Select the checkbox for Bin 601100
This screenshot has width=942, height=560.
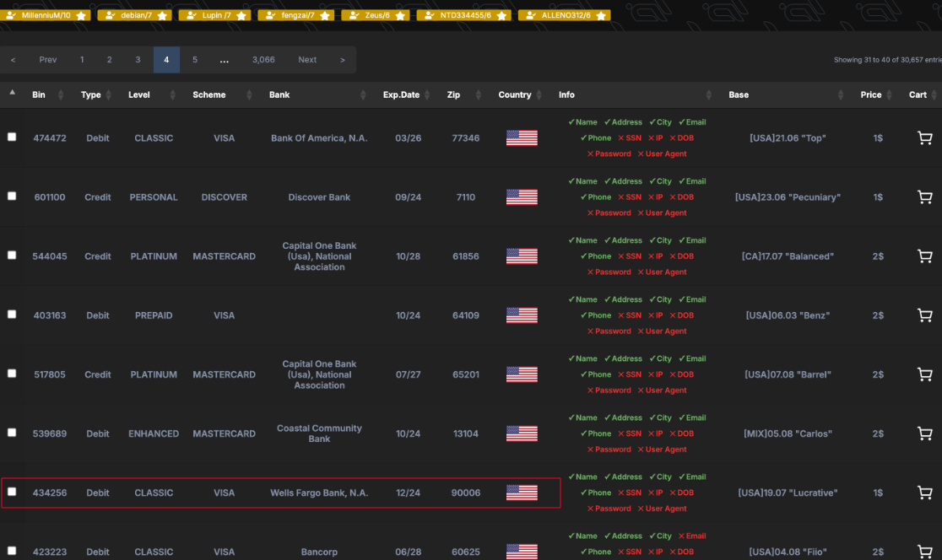(x=12, y=197)
